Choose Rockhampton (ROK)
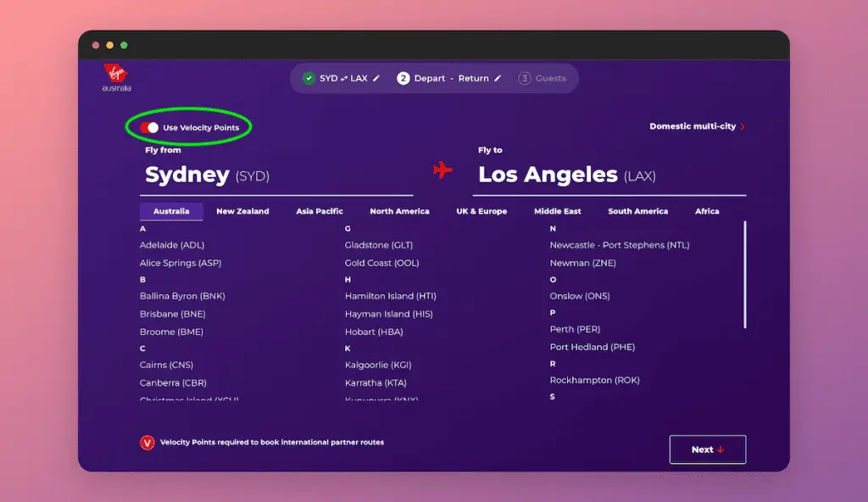The height and width of the screenshot is (502, 868). click(594, 380)
